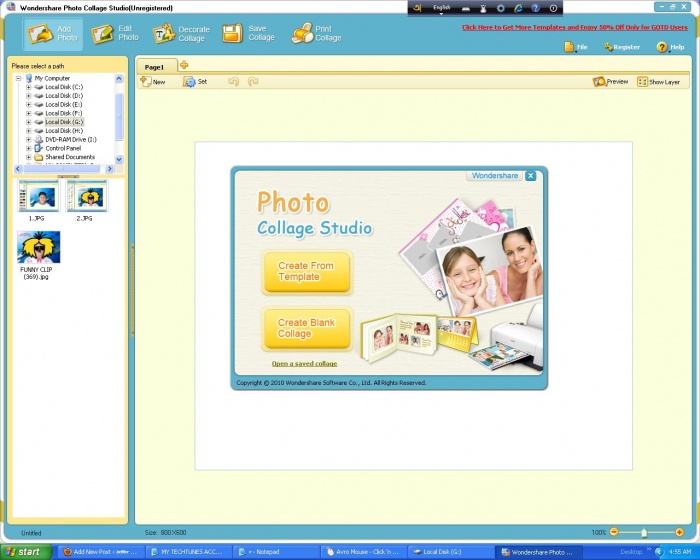Screen dimensions: 700x560
Task: Click the tree's scroll left arrow
Action: (x=18, y=169)
